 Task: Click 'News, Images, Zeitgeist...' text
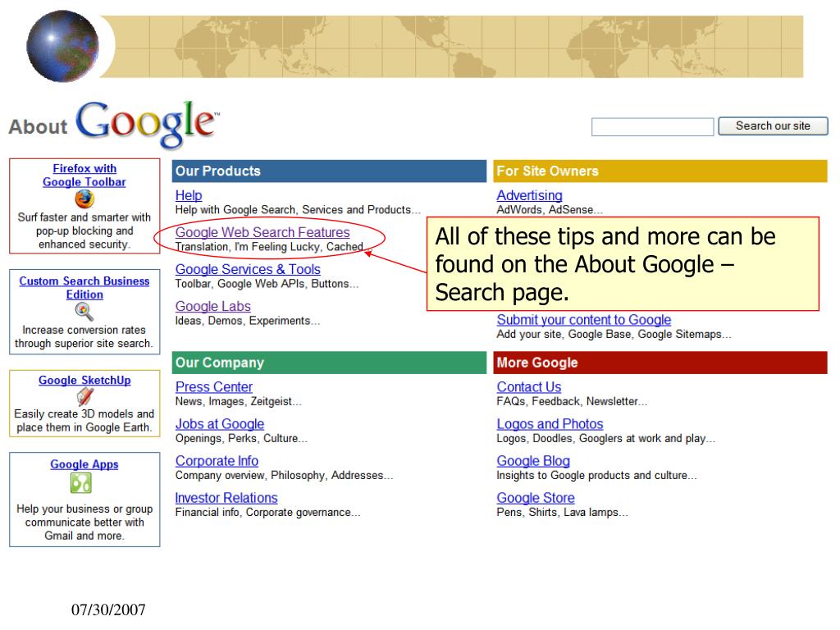(x=239, y=401)
